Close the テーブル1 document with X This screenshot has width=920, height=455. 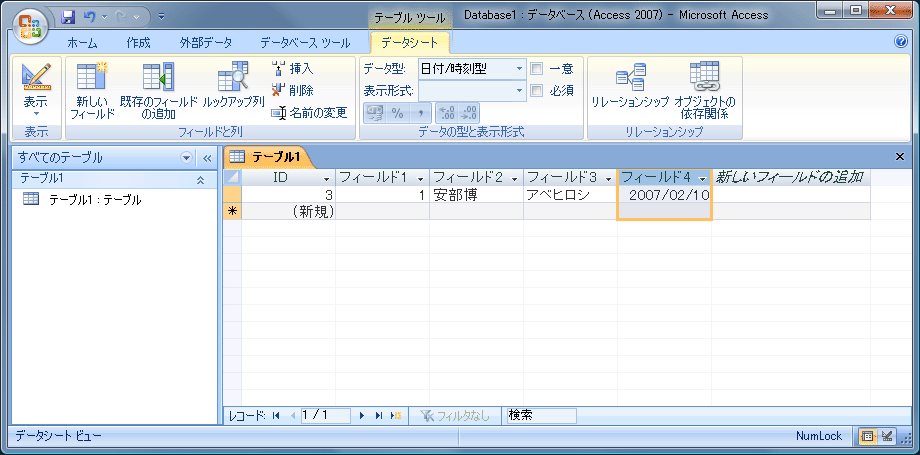tap(900, 156)
